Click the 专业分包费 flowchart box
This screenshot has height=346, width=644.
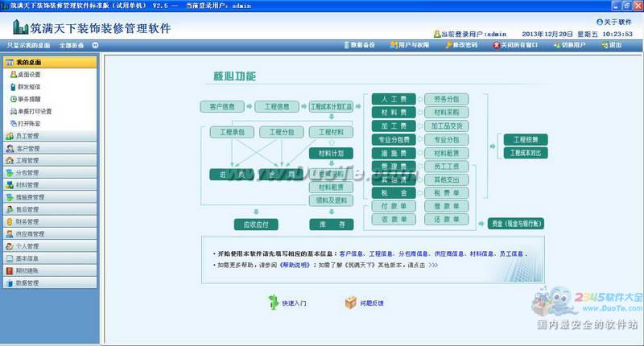pos(394,139)
